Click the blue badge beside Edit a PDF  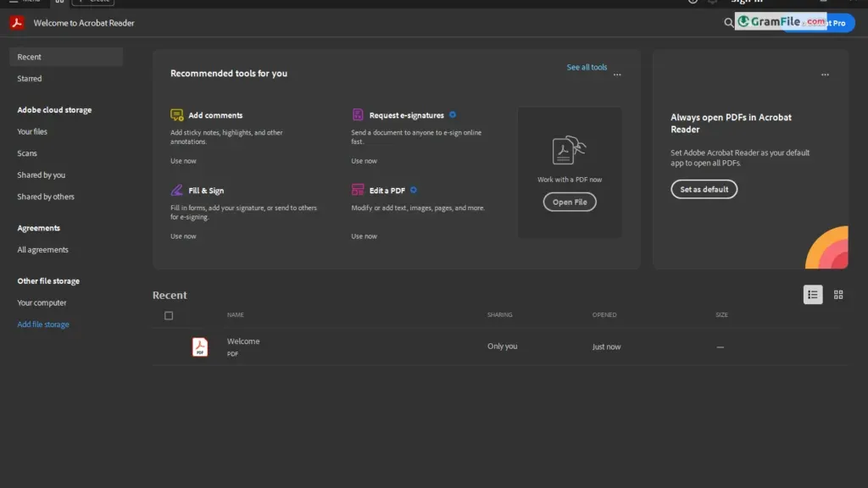(414, 190)
